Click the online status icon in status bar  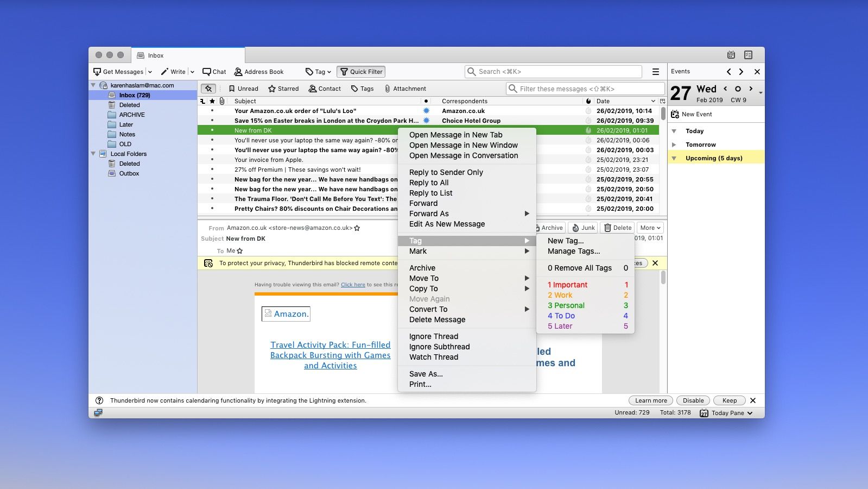pos(98,413)
